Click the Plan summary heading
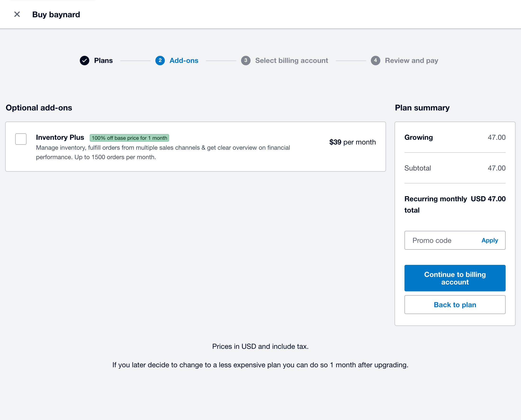This screenshot has height=420, width=521. [422, 108]
